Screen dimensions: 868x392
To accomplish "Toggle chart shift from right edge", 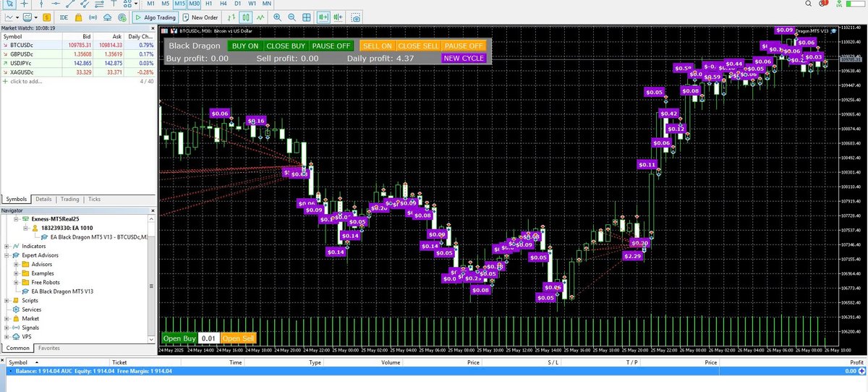I will point(338,17).
